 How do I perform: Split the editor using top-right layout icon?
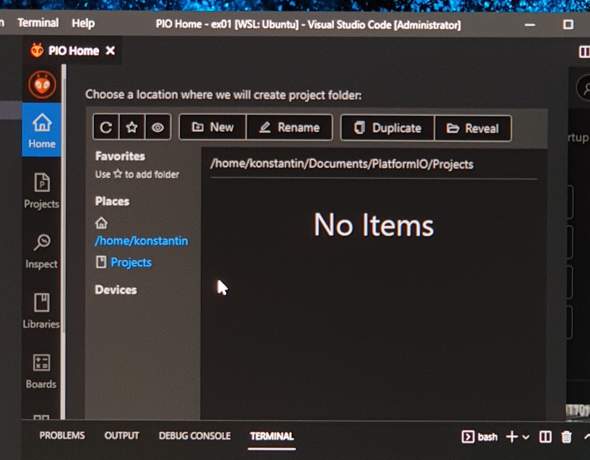pyautogui.click(x=584, y=52)
